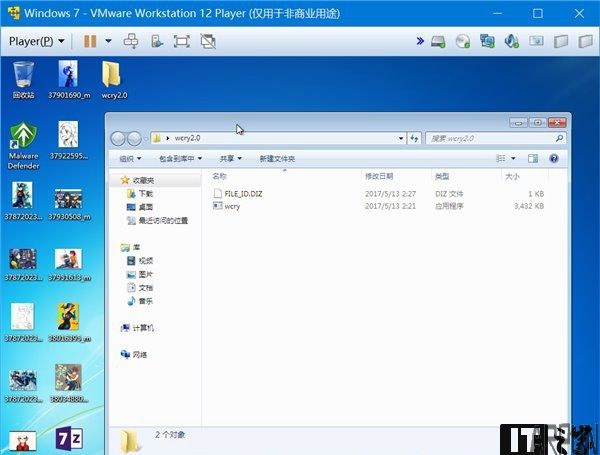Viewport: 600px width, 455px height.
Task: Click the 7-Zip desktop icon
Action: 68,439
